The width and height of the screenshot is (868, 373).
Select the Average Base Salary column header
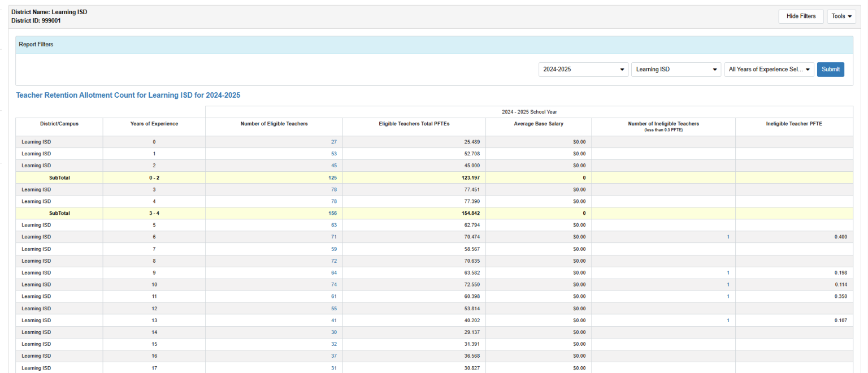tap(538, 124)
